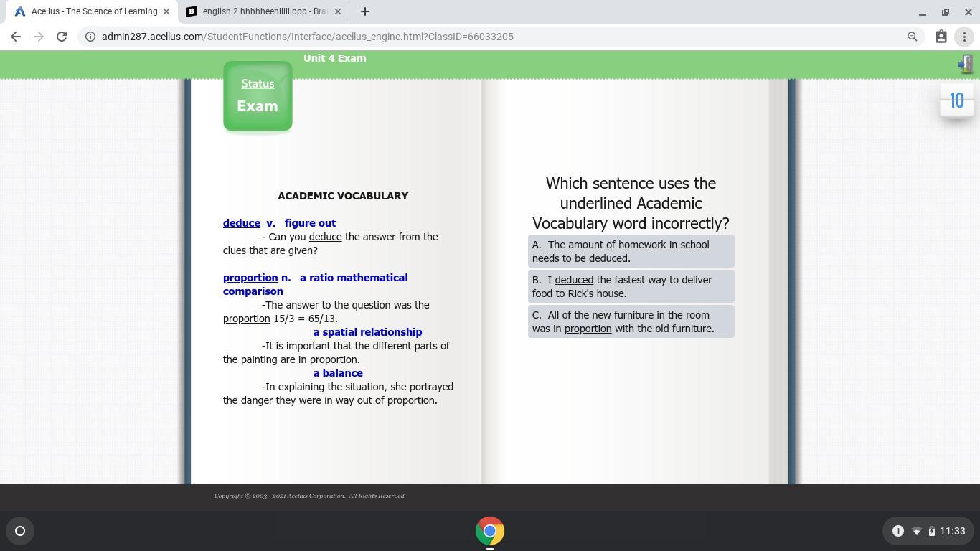Click the 11:33 clock in system tray

[x=952, y=531]
